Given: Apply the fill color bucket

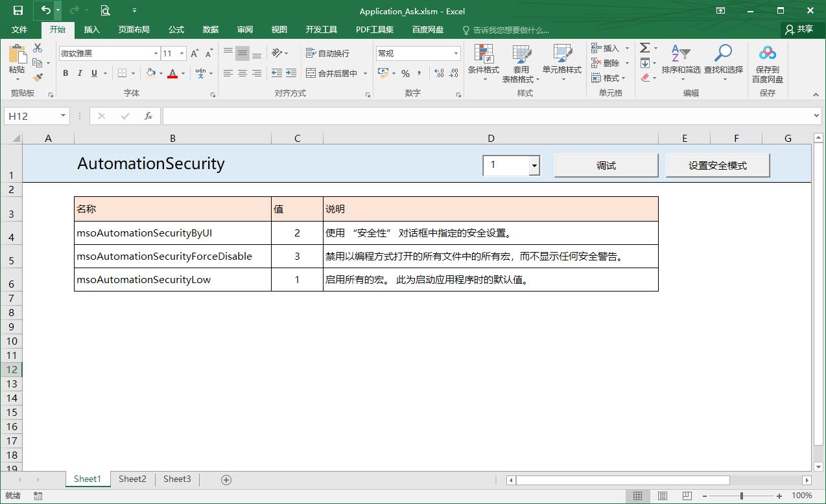Looking at the screenshot, I should click(150, 73).
